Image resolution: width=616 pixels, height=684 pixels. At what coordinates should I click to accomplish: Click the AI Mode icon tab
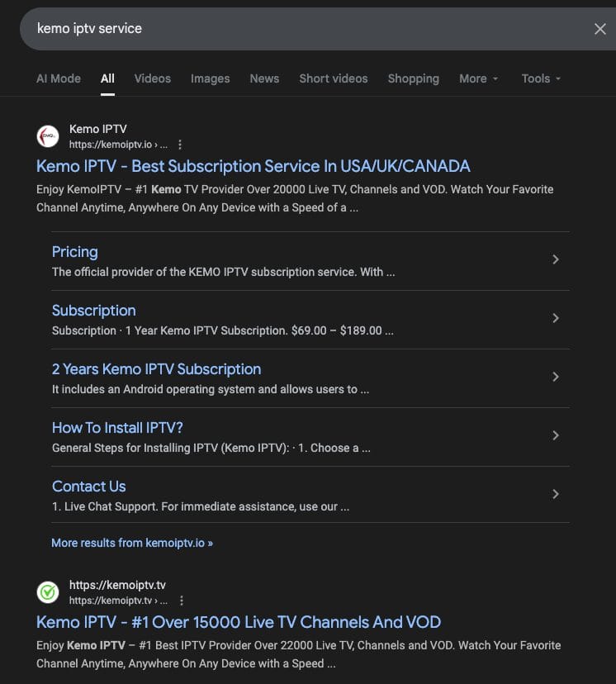[x=58, y=78]
